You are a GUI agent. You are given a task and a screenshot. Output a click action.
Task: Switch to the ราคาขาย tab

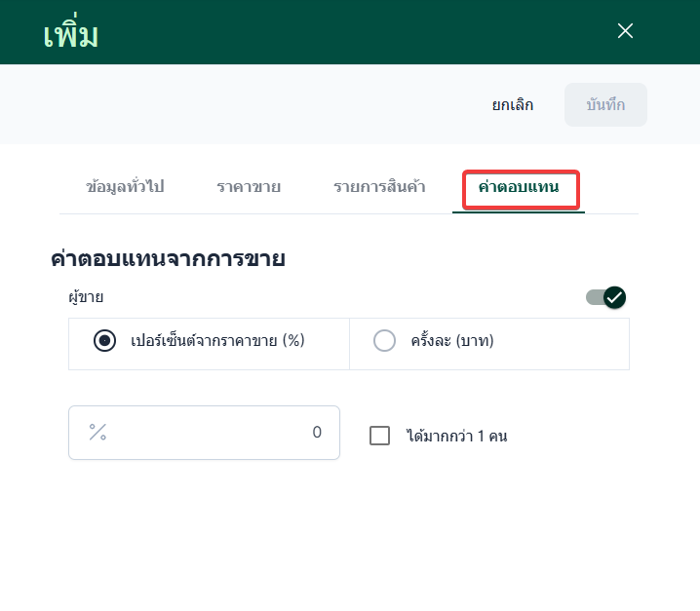click(249, 187)
